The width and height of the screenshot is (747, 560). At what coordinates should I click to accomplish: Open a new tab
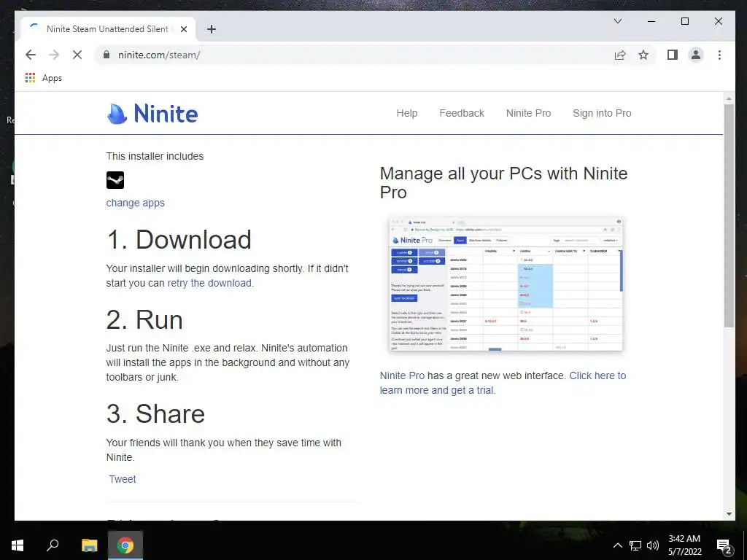(212, 29)
